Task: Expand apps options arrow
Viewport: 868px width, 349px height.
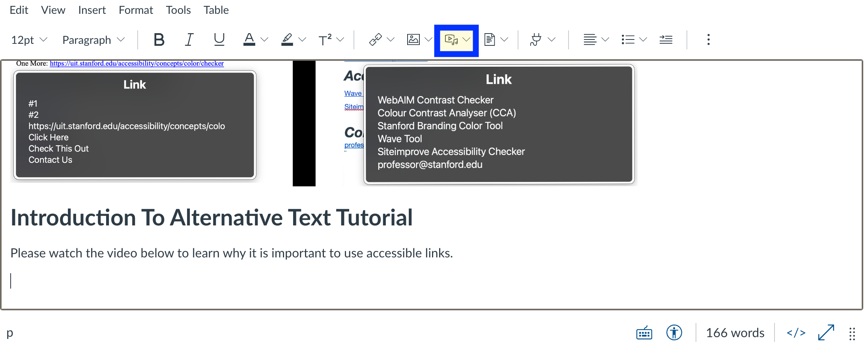Action: pos(552,39)
